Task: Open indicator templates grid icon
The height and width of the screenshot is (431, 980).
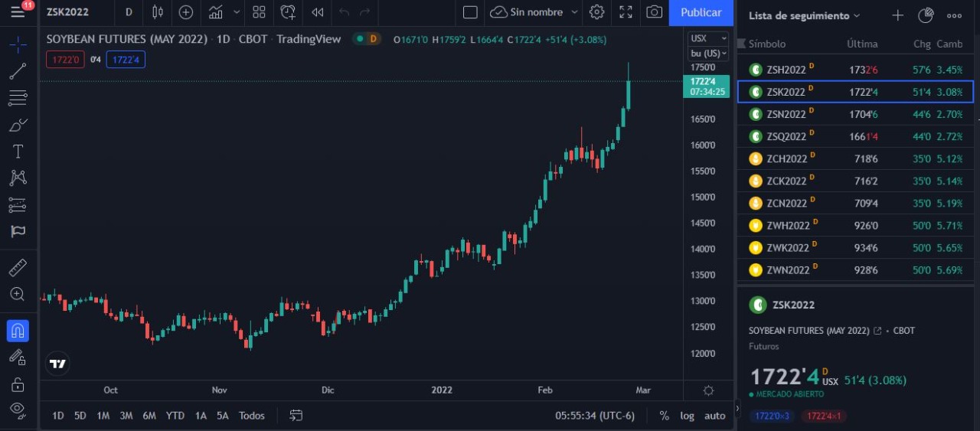Action: (259, 12)
